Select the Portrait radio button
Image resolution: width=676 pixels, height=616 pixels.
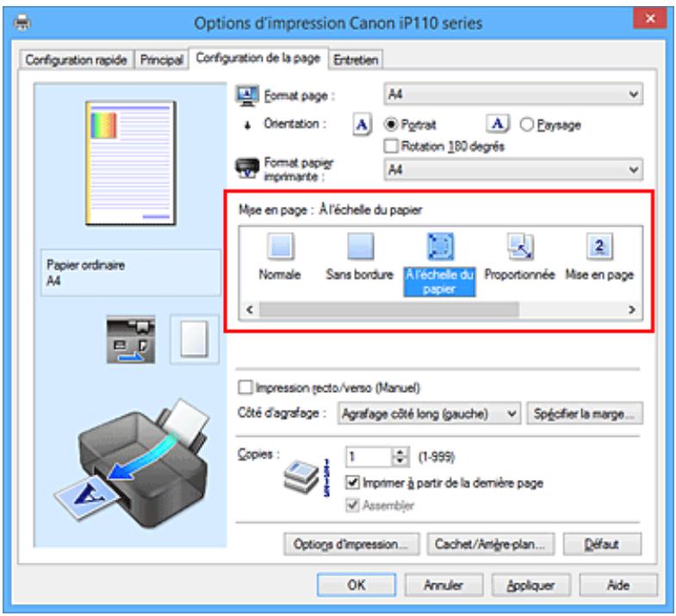coord(391,125)
